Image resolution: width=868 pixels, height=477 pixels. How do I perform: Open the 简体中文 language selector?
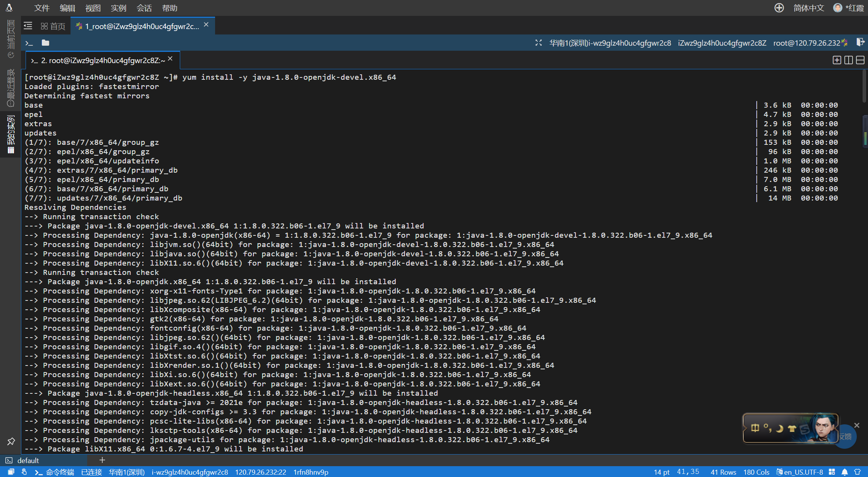coord(809,8)
